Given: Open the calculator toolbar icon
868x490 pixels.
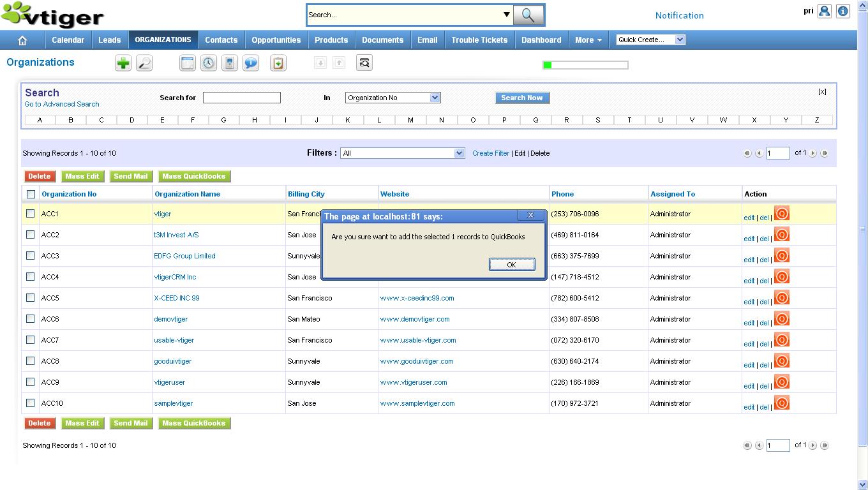Looking at the screenshot, I should [230, 63].
